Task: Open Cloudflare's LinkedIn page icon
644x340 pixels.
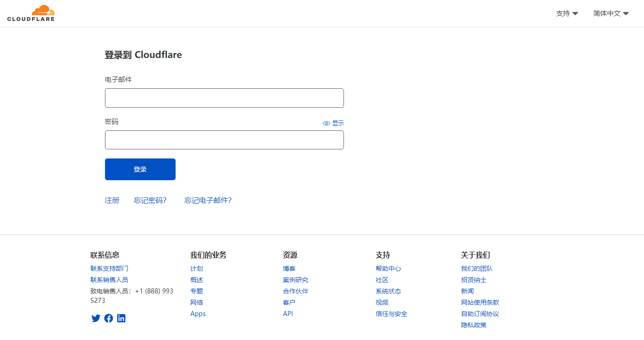Action: coord(121,318)
